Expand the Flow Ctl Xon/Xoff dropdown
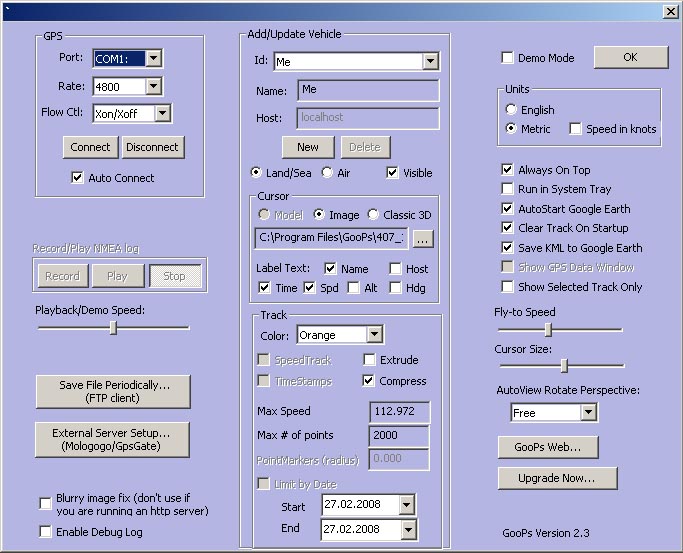 [162, 114]
